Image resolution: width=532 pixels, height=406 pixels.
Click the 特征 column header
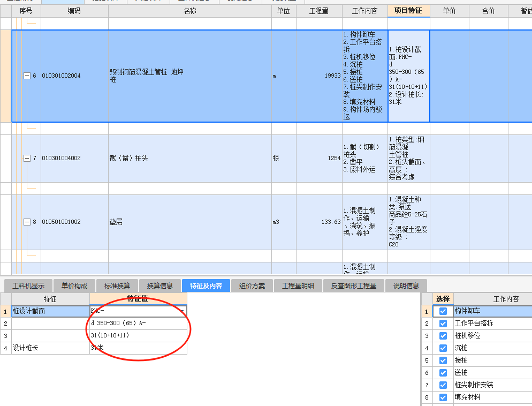click(50, 299)
